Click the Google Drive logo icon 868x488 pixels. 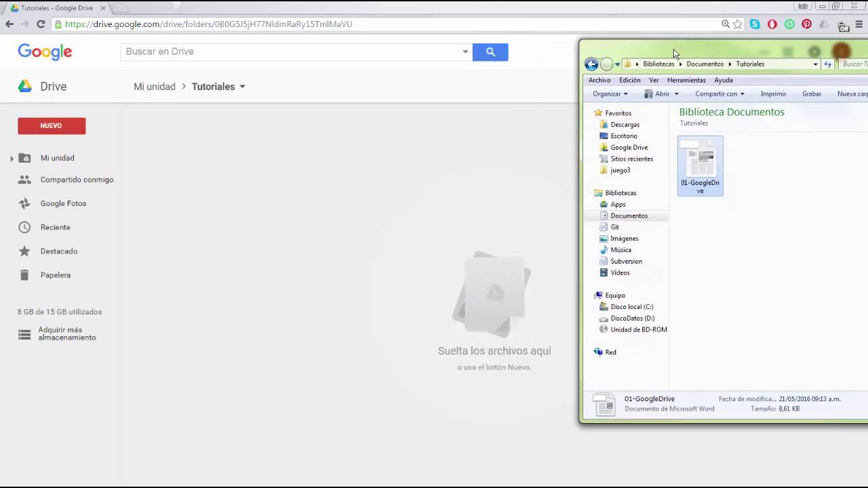point(25,86)
